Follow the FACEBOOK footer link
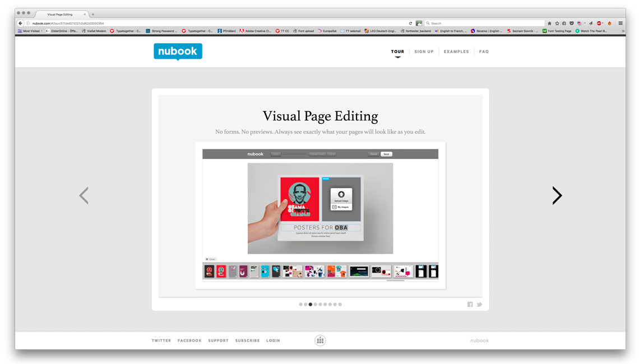This screenshot has width=639, height=364. (189, 340)
